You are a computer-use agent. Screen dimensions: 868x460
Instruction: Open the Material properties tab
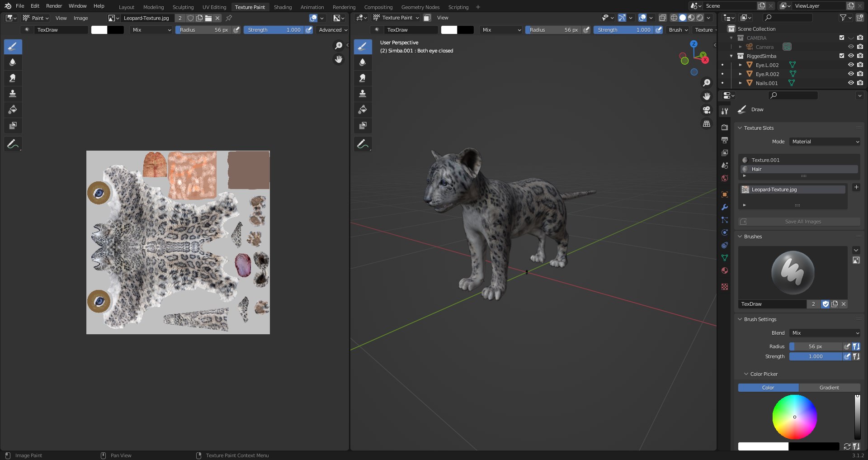(x=725, y=270)
